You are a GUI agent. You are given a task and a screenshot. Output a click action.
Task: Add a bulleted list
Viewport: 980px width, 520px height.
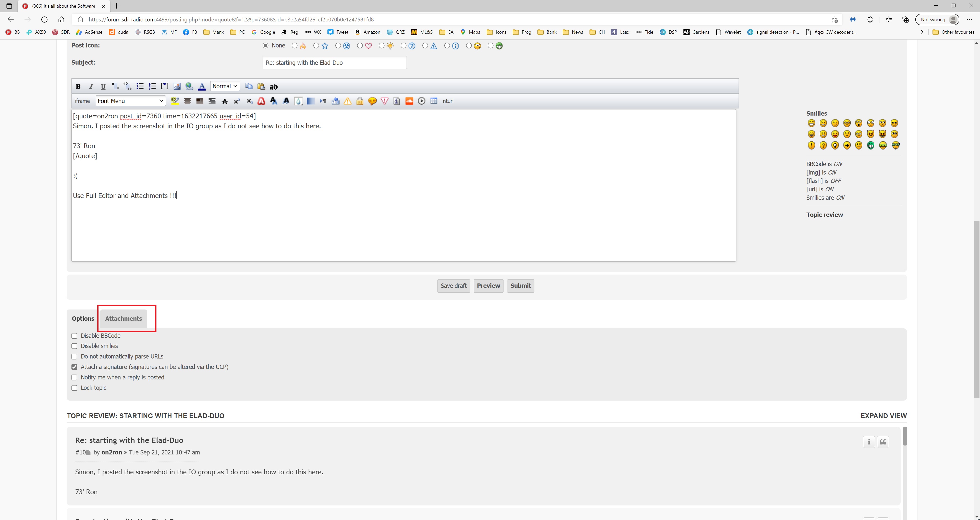click(140, 86)
